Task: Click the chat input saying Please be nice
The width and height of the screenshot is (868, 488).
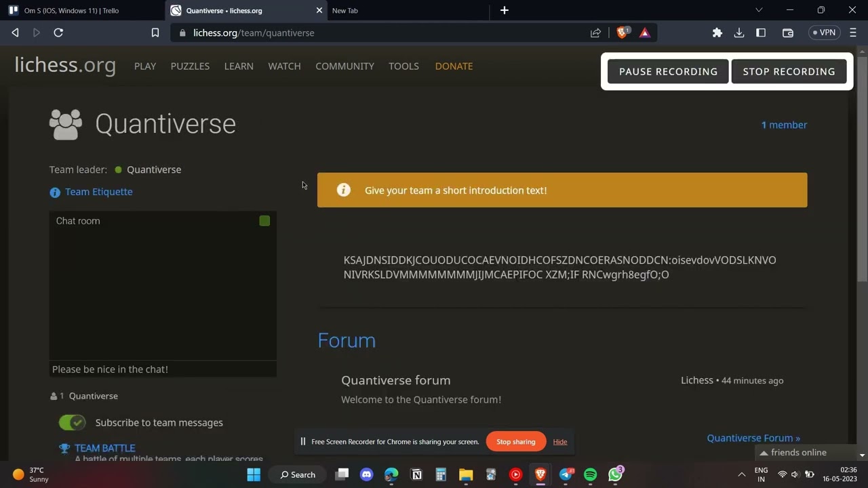Action: pos(163,369)
